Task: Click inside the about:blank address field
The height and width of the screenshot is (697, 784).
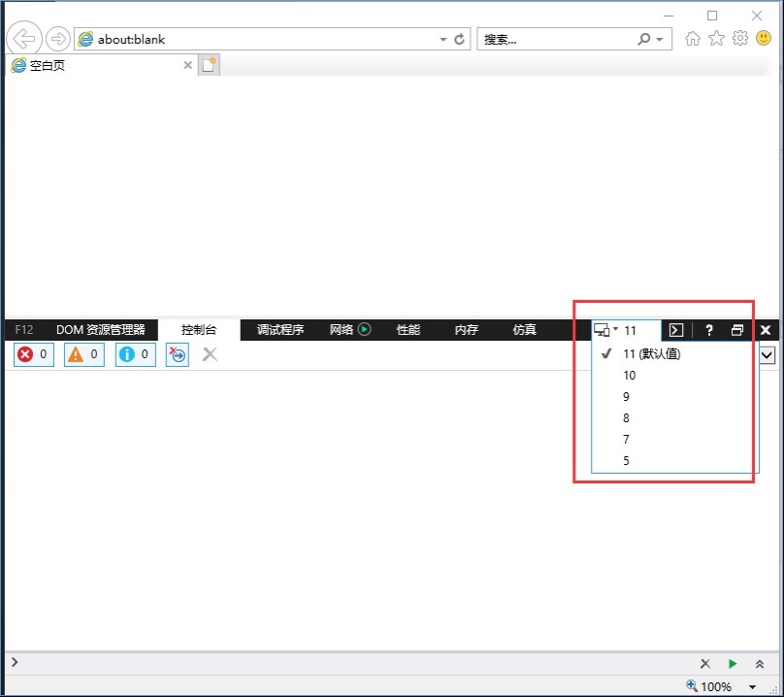Action: (x=262, y=40)
